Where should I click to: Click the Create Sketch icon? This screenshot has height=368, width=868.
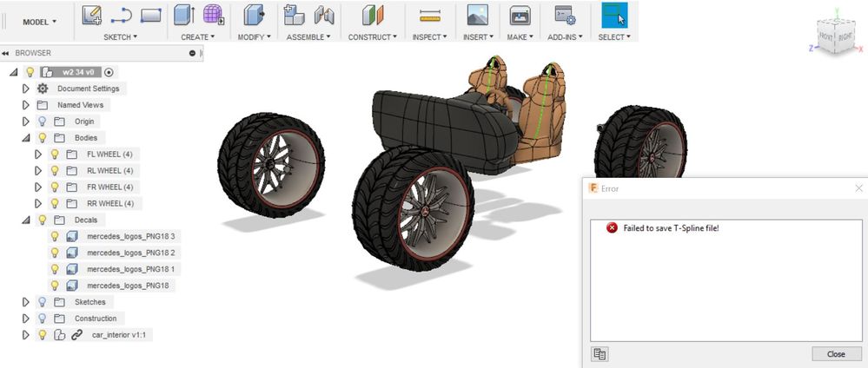(x=92, y=15)
